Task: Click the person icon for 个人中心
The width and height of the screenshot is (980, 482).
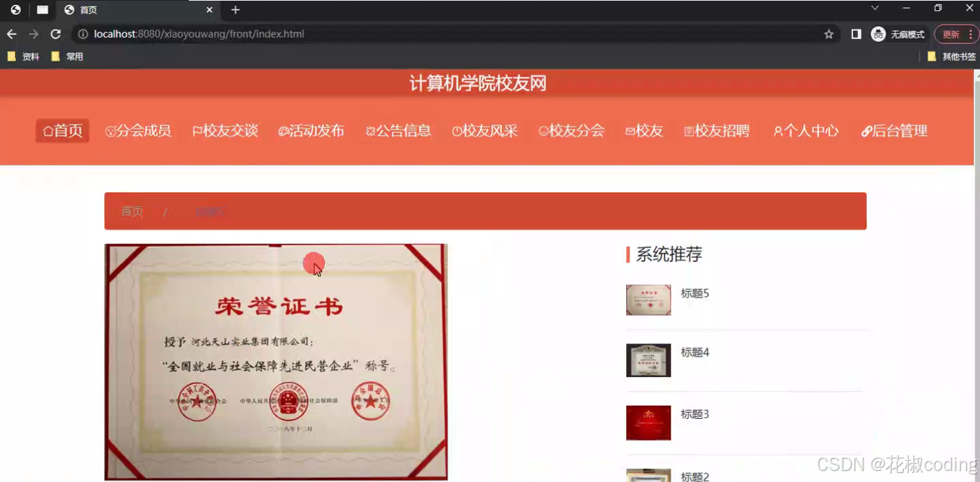Action: coord(777,131)
